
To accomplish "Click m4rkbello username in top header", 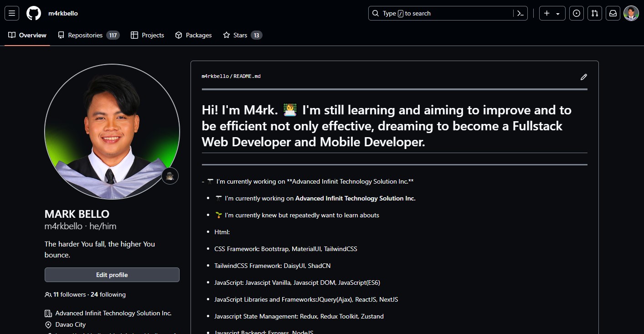I will coord(63,13).
